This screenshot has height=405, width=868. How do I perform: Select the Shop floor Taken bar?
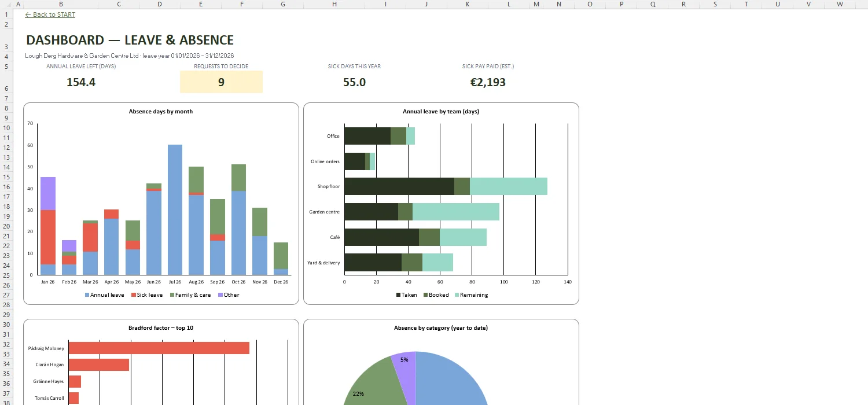pos(399,186)
